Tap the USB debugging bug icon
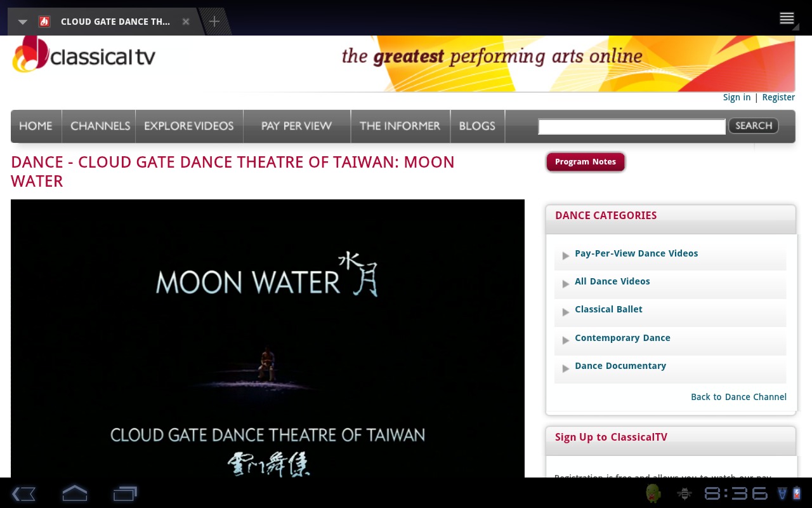 click(684, 493)
